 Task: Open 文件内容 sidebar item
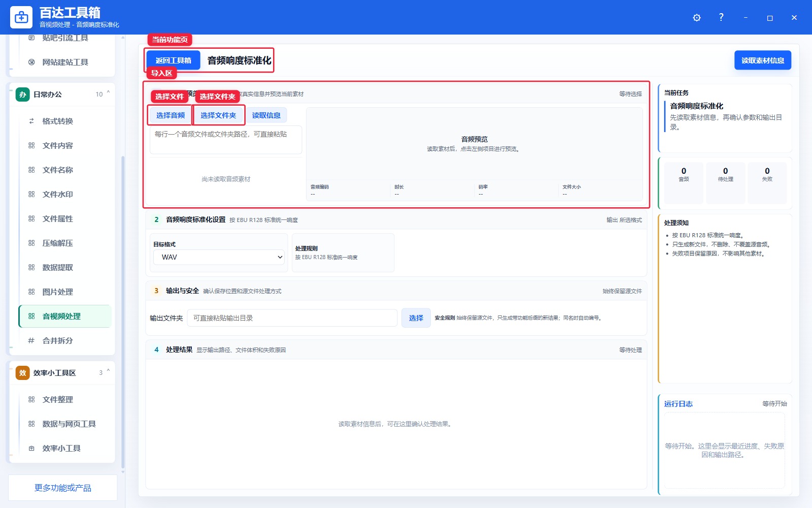[65, 145]
